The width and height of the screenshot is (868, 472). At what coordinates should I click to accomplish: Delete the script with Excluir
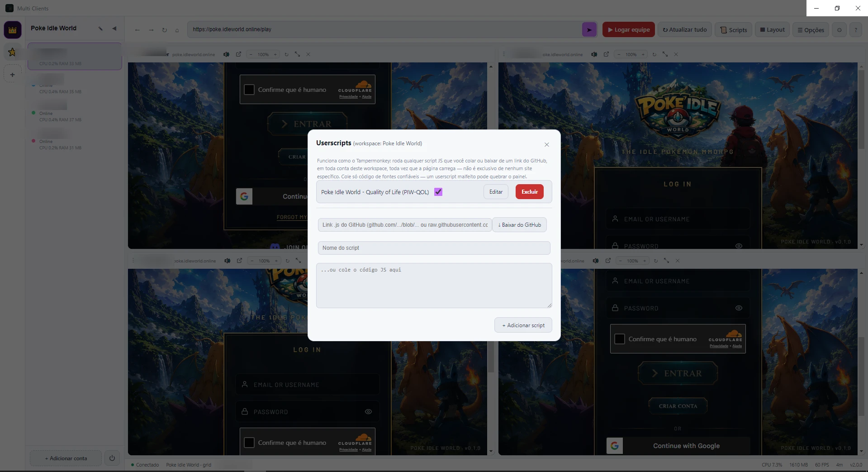(x=530, y=192)
